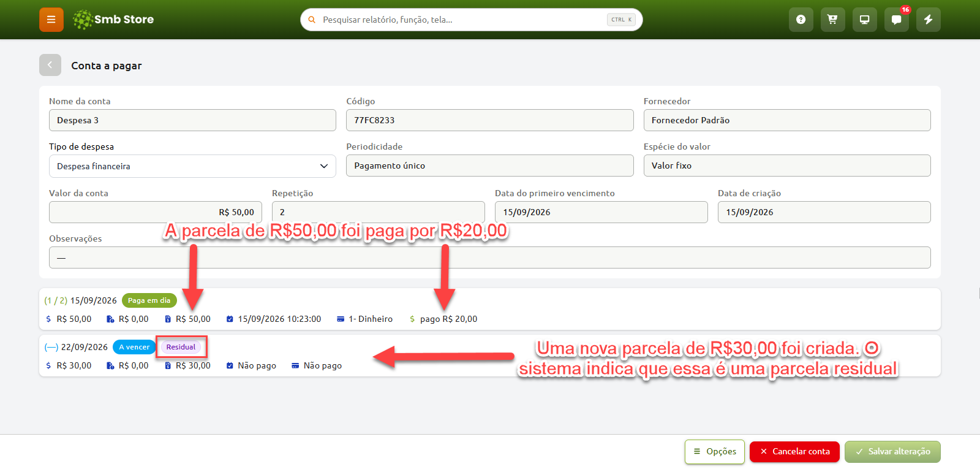Go back with the arrow button
The width and height of the screenshot is (980, 469).
click(x=50, y=65)
